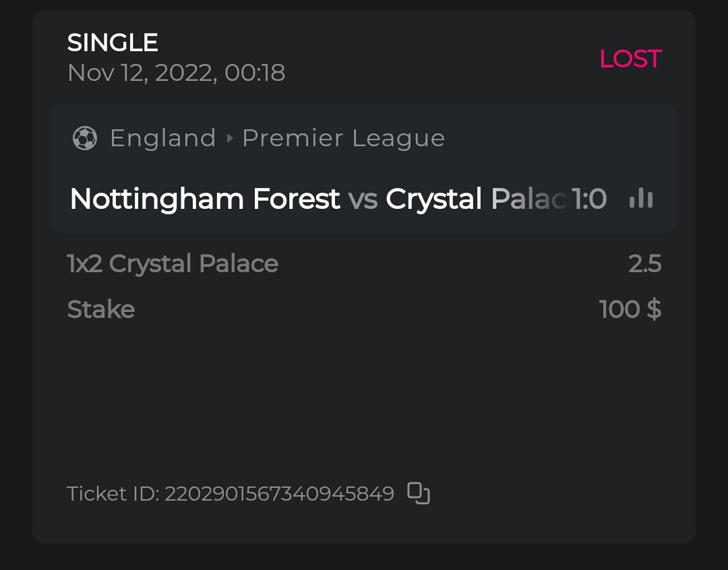Select the England country label

coord(162,138)
